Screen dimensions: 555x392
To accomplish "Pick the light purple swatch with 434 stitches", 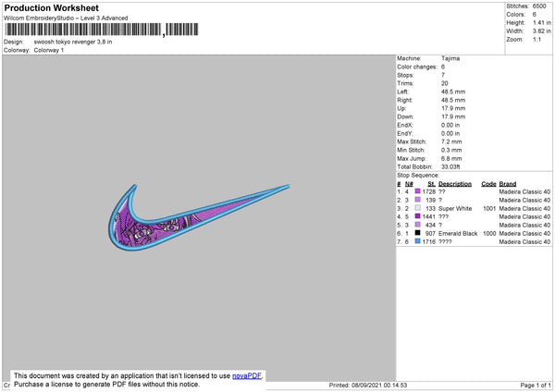I will pyautogui.click(x=418, y=225).
